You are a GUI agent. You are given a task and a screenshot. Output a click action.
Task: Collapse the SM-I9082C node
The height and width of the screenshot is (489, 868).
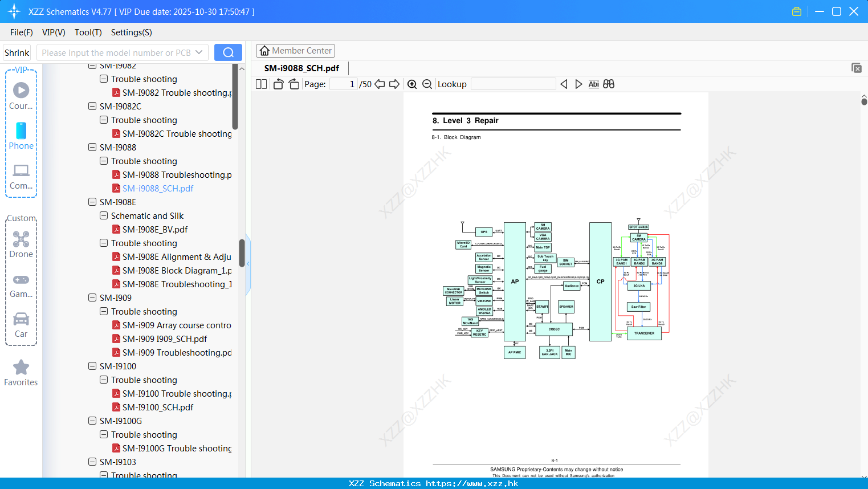[92, 106]
